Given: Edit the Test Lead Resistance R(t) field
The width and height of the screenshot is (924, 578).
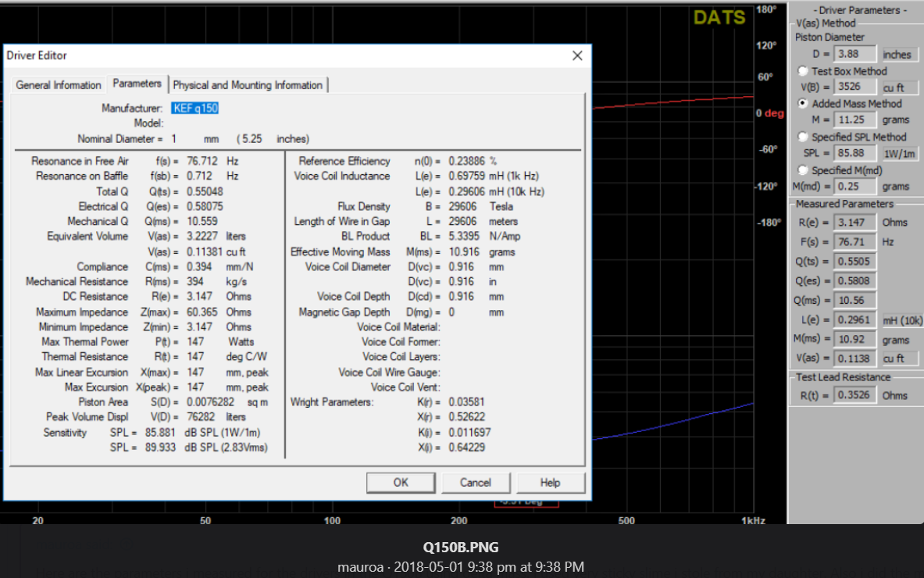Looking at the screenshot, I should pyautogui.click(x=854, y=394).
